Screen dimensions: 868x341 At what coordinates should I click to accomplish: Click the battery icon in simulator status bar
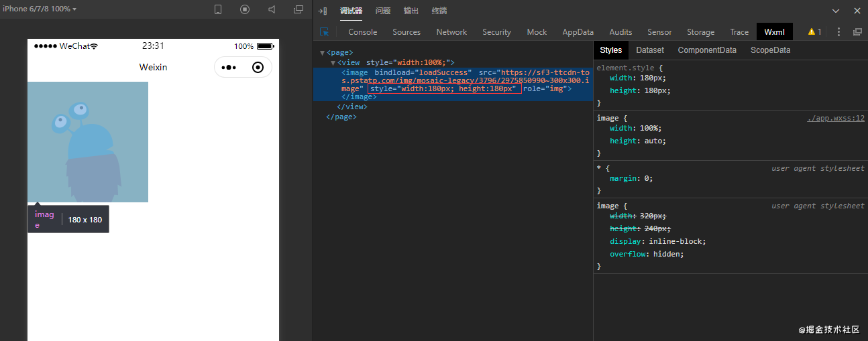click(x=266, y=46)
